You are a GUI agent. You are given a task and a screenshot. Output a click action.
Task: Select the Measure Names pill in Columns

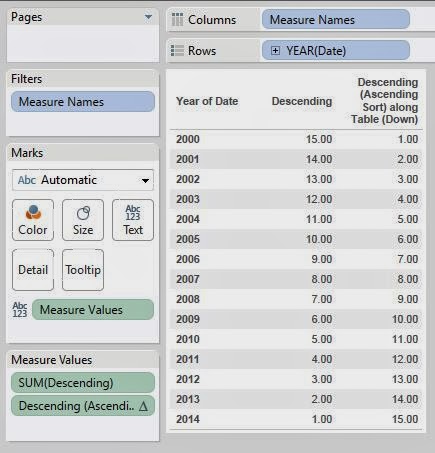click(336, 19)
